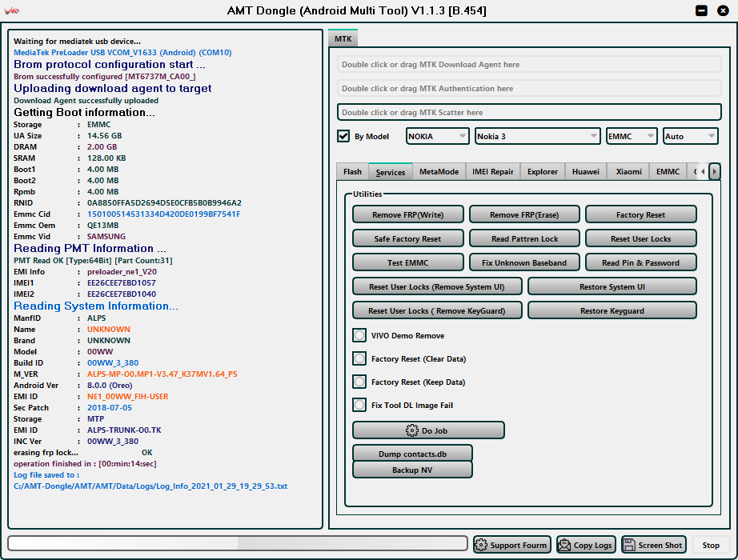Viewport: 738px width, 560px height.
Task: Click the RNID value in log
Action: coord(164,203)
